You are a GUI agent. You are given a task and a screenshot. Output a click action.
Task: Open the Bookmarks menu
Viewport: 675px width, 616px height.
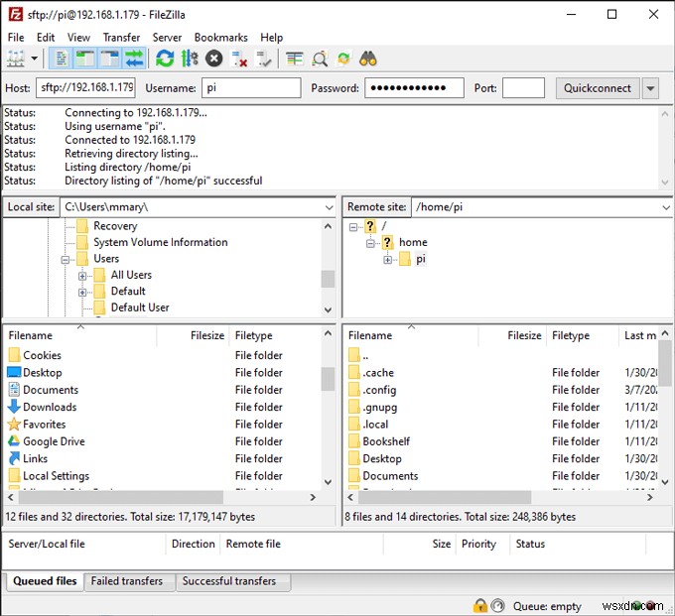(220, 38)
